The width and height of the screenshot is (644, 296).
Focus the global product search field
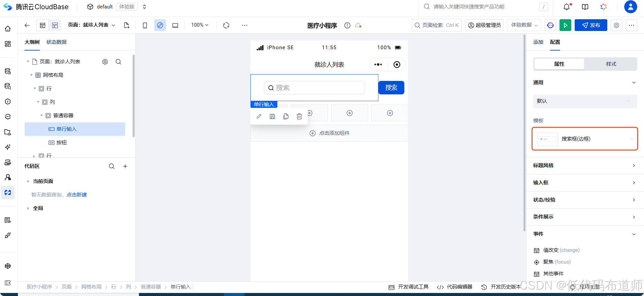point(486,7)
